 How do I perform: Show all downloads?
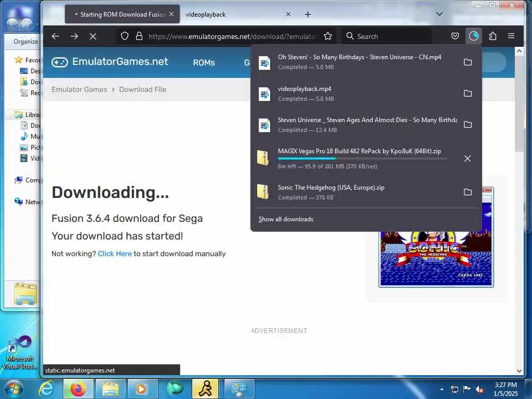coord(286,219)
